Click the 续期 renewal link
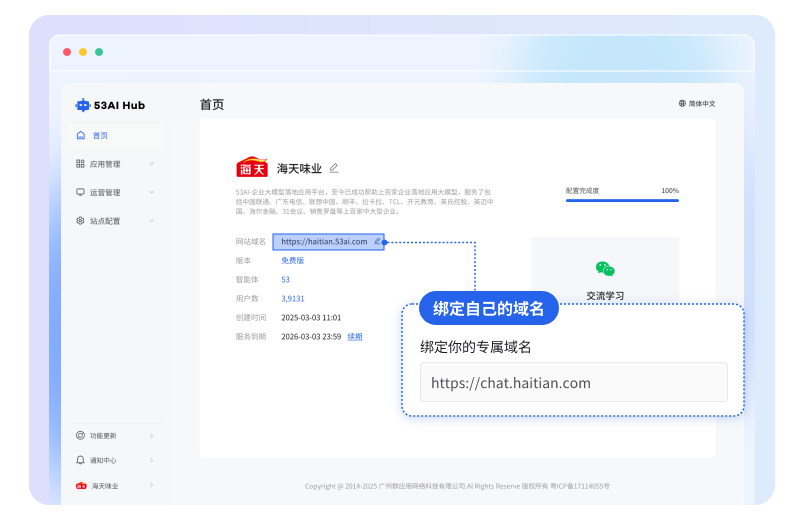Image resolution: width=805 pixels, height=520 pixels. (355, 337)
